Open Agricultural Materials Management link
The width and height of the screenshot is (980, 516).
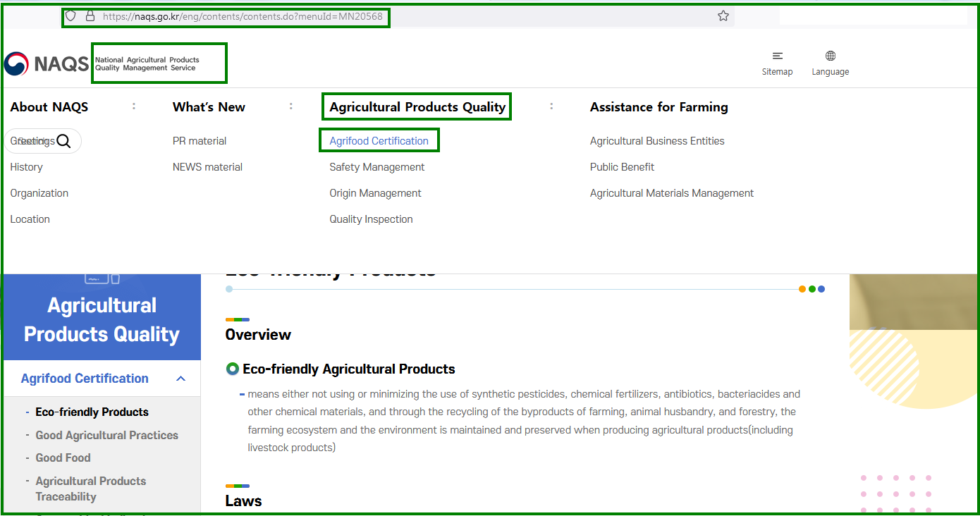point(671,193)
